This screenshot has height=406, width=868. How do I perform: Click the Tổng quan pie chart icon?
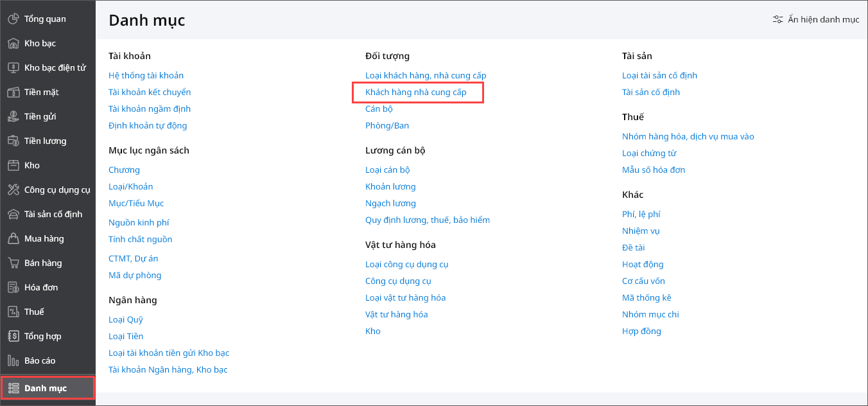13,19
